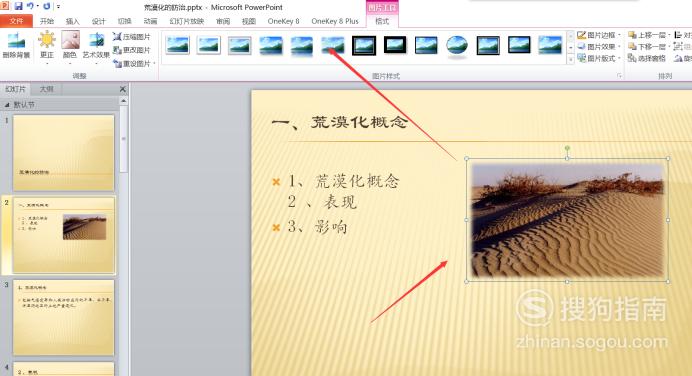Click 更改图片 change picture
The width and height of the screenshot is (692, 376).
point(132,50)
